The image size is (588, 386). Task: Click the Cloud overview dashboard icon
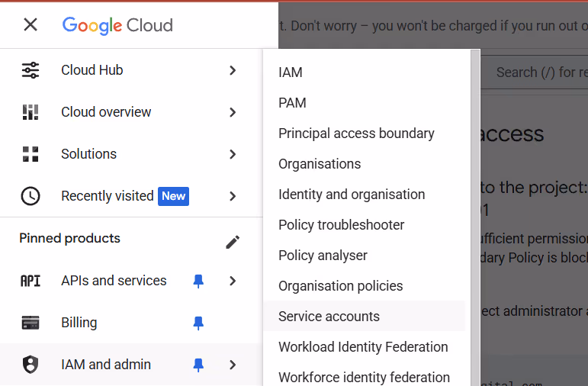click(31, 112)
